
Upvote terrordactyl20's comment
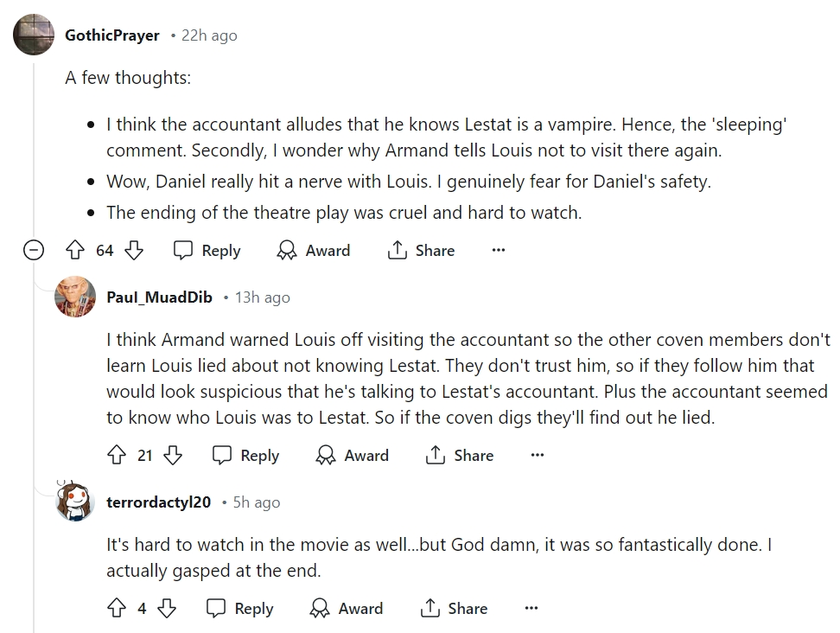click(x=116, y=609)
